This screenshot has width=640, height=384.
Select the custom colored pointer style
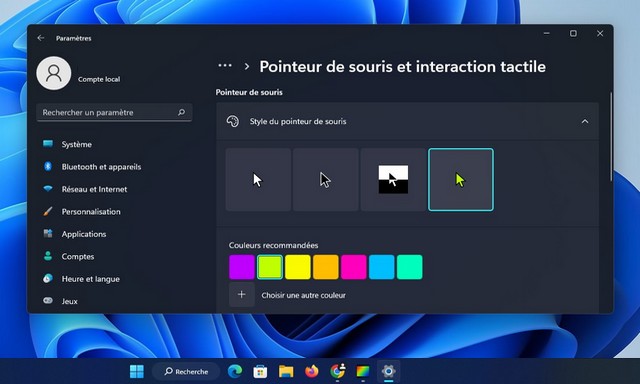[461, 180]
